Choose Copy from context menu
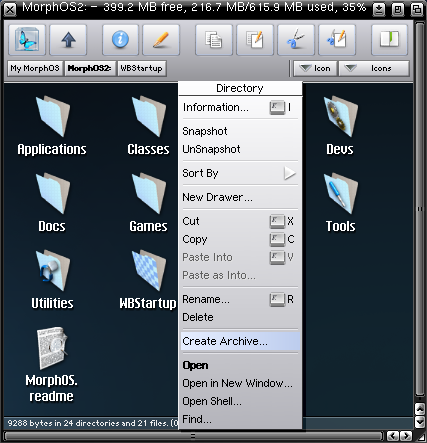Viewport: 427px width, 443px height. [x=240, y=239]
